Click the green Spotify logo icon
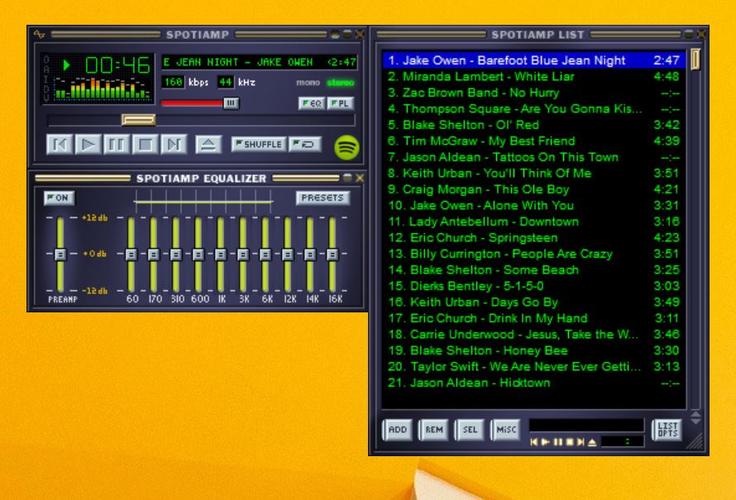 [347, 147]
